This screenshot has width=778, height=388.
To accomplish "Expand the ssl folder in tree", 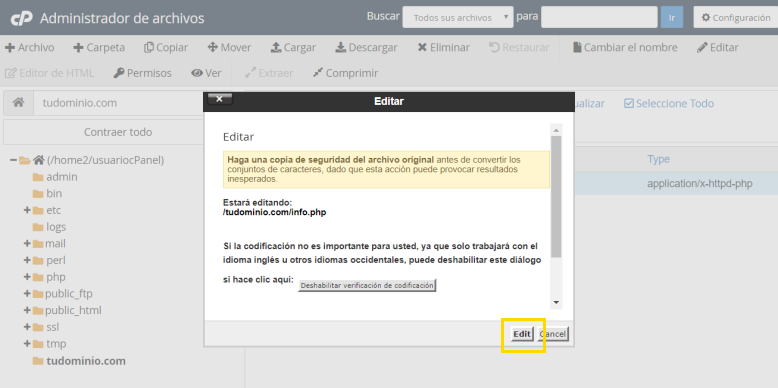I will pos(27,327).
